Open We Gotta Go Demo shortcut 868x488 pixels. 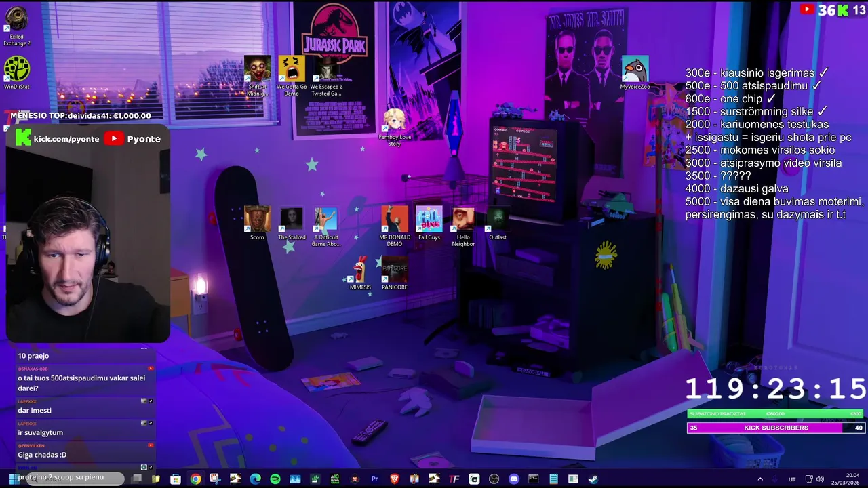click(x=292, y=76)
